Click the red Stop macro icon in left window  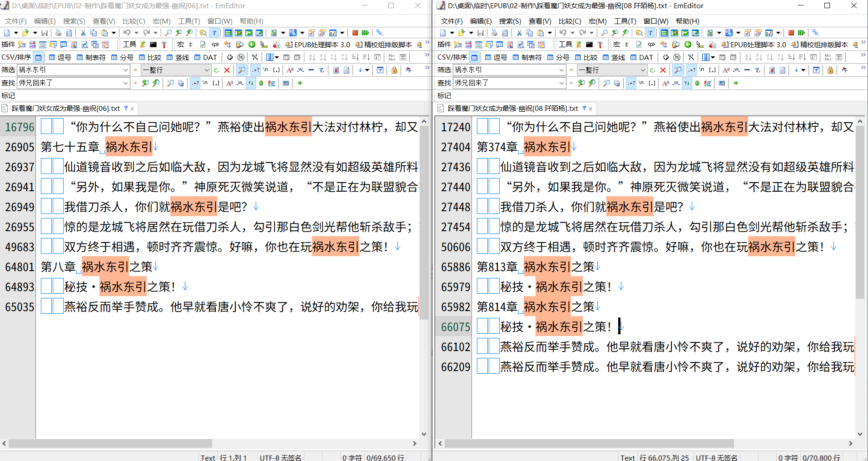355,33
